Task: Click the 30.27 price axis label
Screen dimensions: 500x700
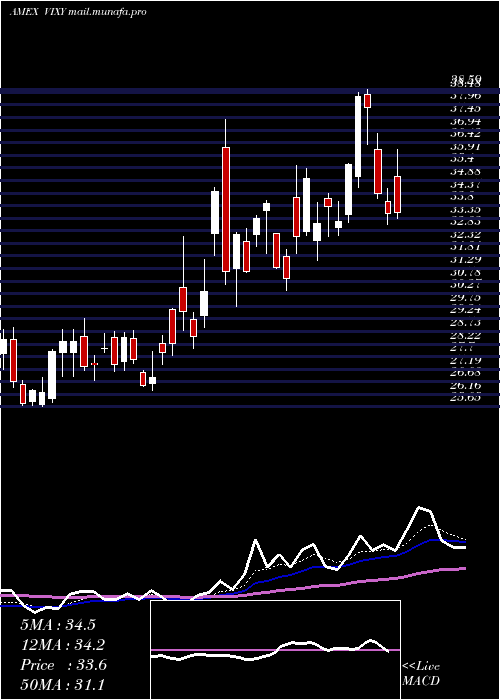Action: point(465,285)
